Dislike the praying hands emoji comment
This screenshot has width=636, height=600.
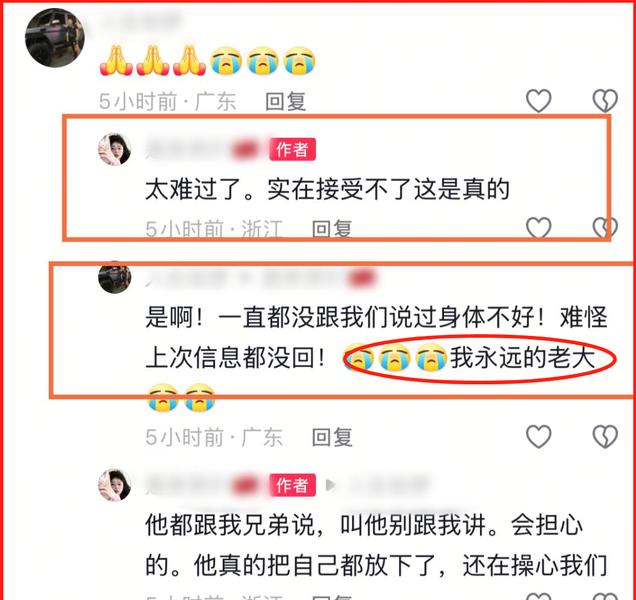click(605, 101)
